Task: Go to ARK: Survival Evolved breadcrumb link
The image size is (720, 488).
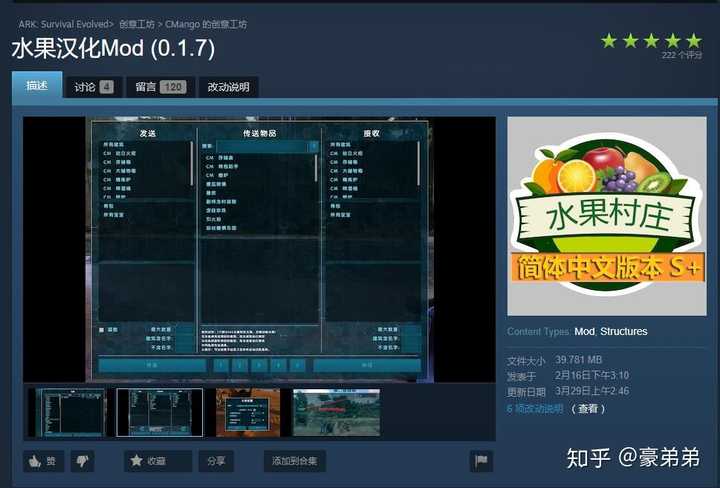Action: [x=64, y=24]
